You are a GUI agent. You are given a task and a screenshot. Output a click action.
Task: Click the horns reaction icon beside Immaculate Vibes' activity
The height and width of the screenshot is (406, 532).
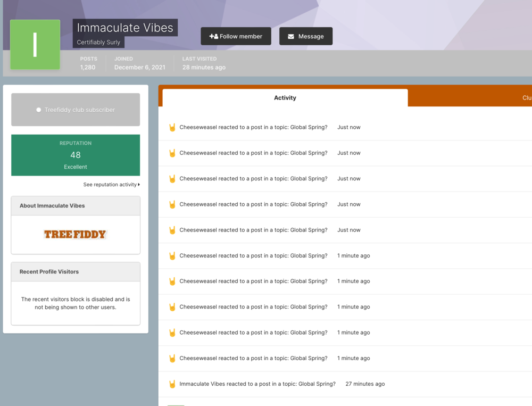[x=172, y=384]
